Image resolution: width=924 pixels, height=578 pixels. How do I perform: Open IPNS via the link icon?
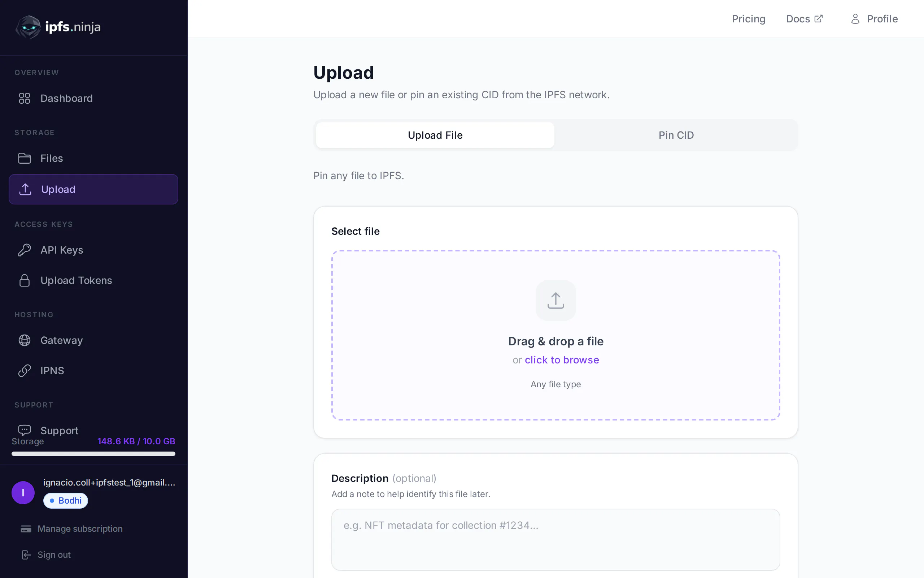point(25,370)
